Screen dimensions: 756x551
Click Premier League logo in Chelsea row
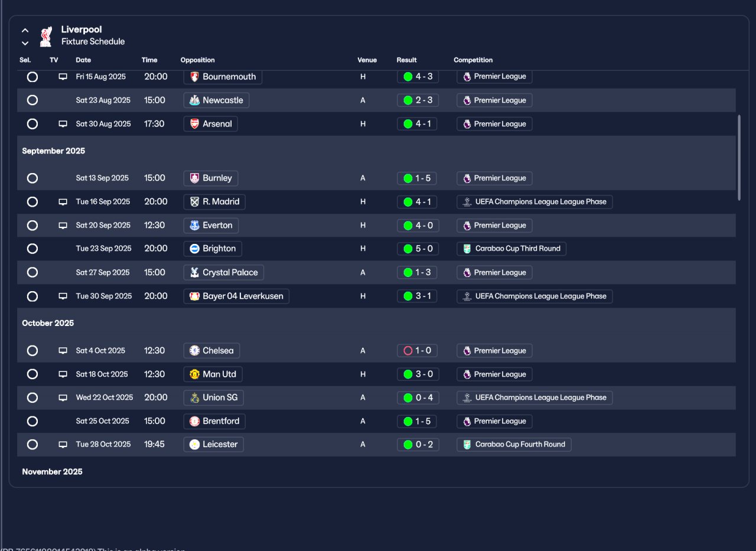[467, 351]
